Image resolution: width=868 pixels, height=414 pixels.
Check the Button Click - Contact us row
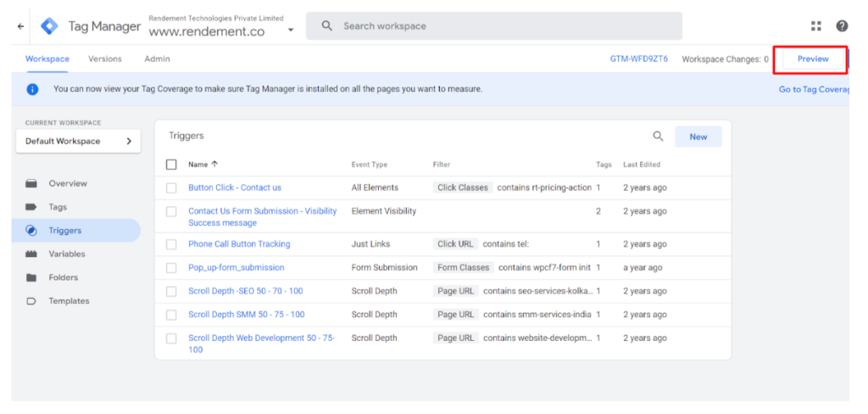coord(171,187)
